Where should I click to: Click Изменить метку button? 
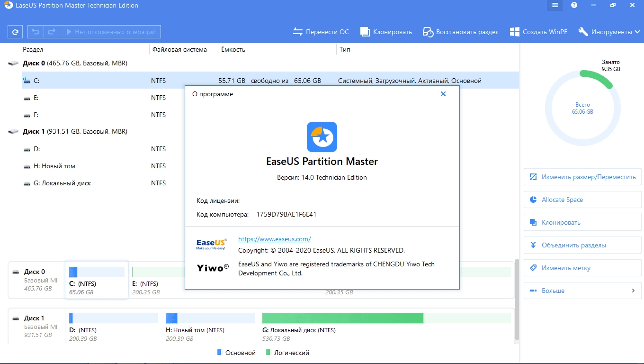582,268
